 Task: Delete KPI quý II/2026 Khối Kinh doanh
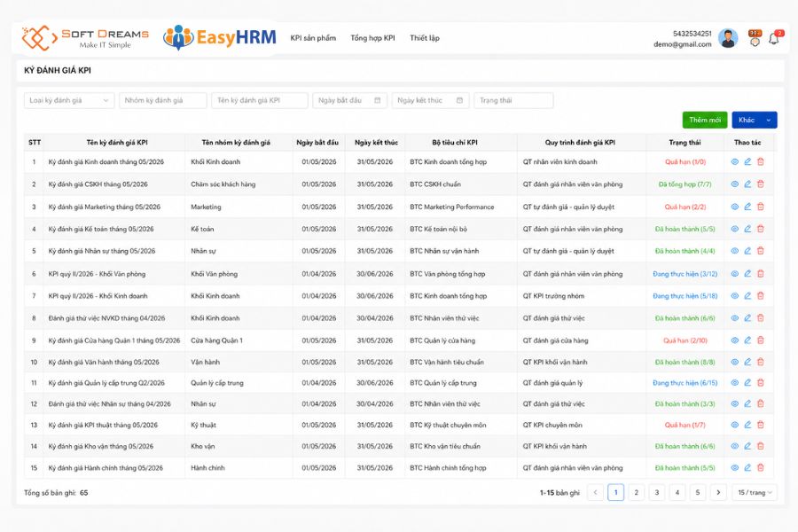[x=761, y=296]
